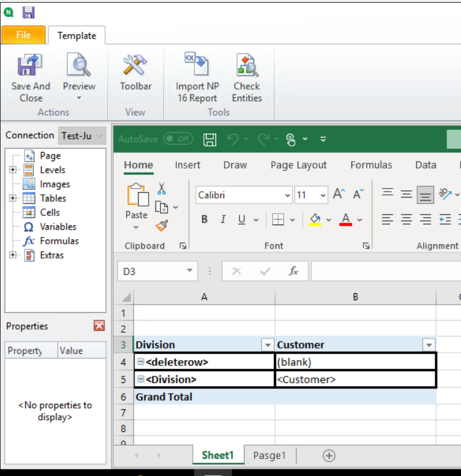The height and width of the screenshot is (476, 461).
Task: Expand the Extras tree node
Action: (x=13, y=255)
